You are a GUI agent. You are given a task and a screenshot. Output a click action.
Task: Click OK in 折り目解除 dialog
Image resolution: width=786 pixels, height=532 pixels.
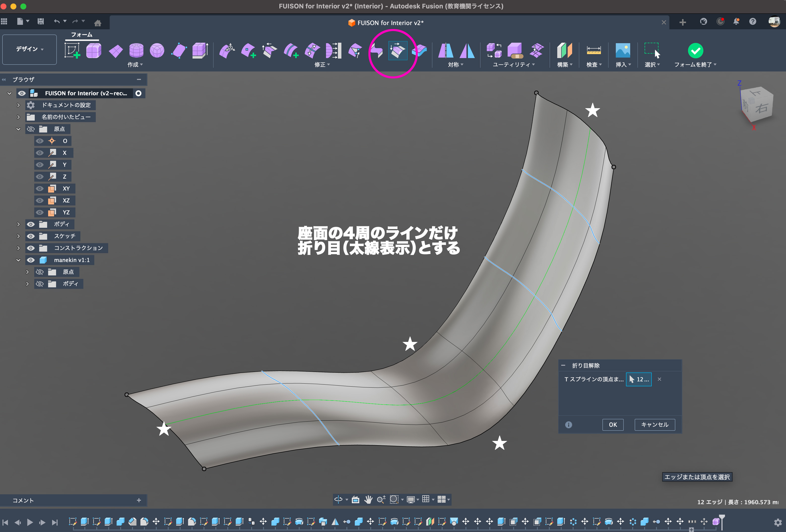coord(613,425)
